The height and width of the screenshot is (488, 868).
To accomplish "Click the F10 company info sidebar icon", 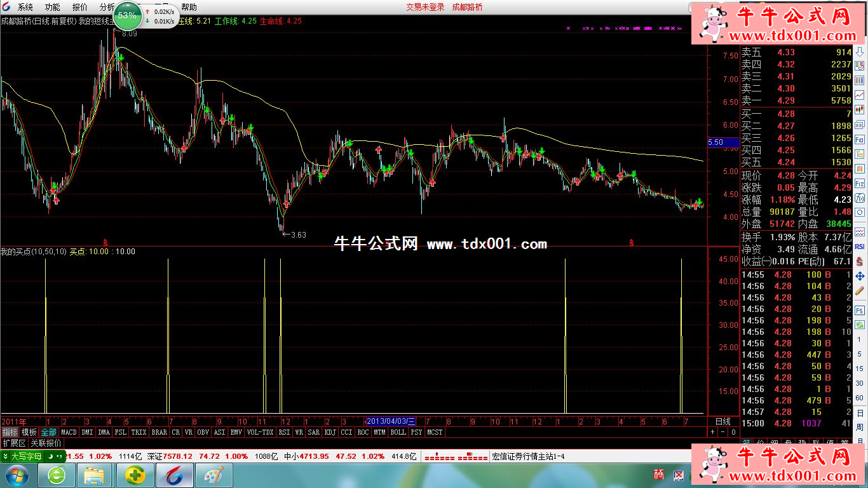I will click(x=860, y=139).
